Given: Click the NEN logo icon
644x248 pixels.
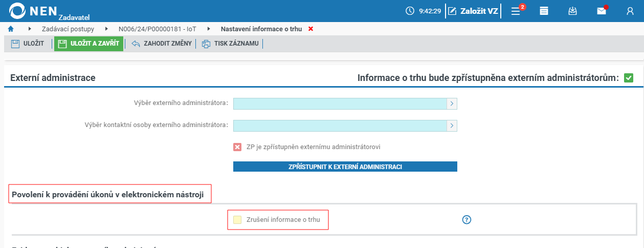Looking at the screenshot, I should pos(18,11).
